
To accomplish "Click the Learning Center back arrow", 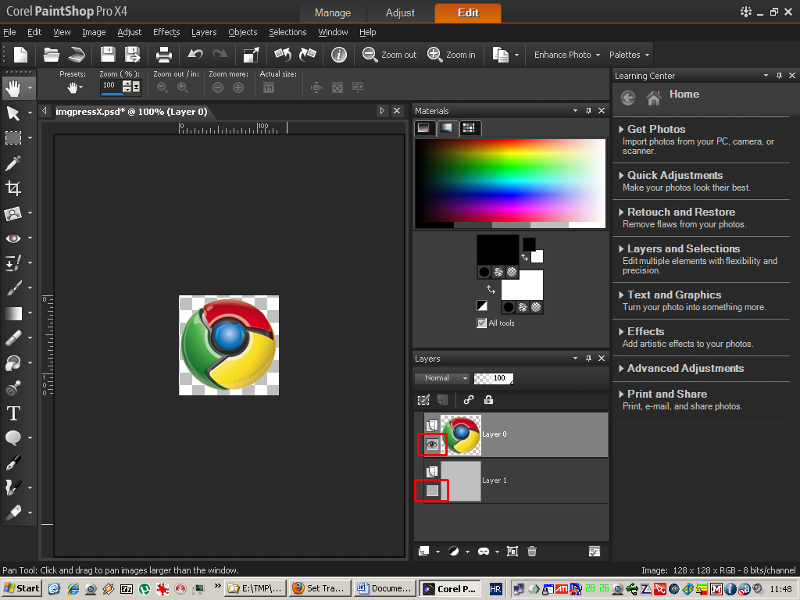I will (628, 97).
